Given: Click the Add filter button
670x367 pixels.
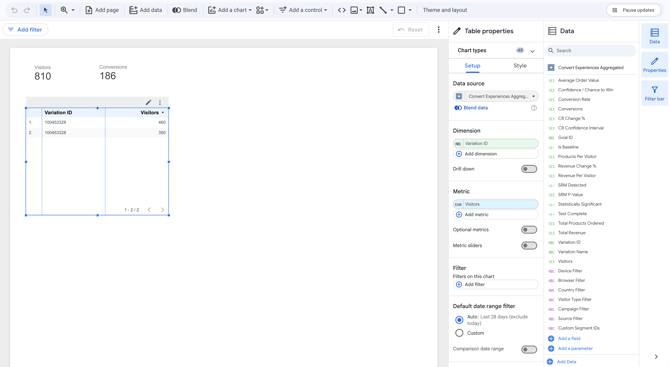Looking at the screenshot, I should coord(25,29).
